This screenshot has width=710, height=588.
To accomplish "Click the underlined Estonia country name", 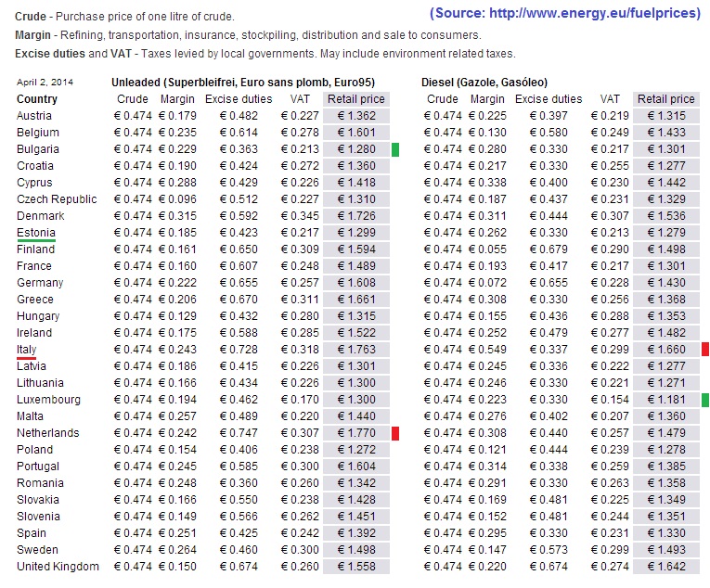I will [x=36, y=233].
